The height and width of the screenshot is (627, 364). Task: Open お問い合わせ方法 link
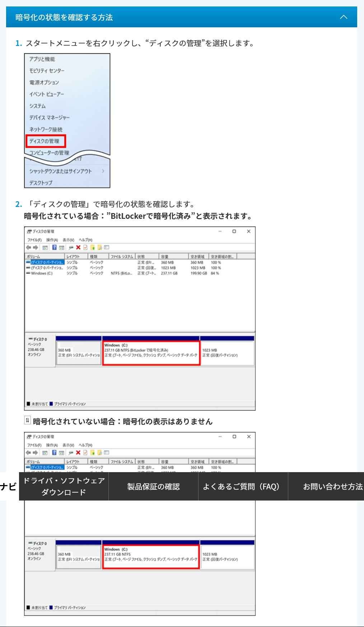coord(332,486)
